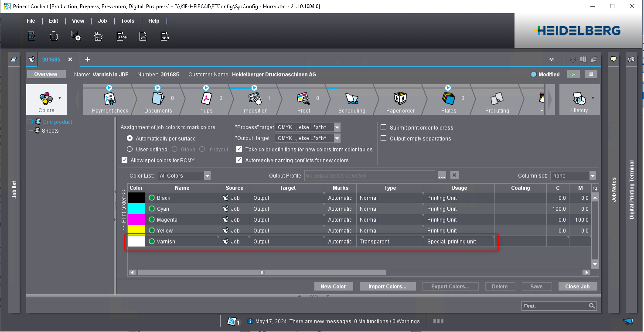Open the View menu
644x332 pixels.
tap(78, 21)
